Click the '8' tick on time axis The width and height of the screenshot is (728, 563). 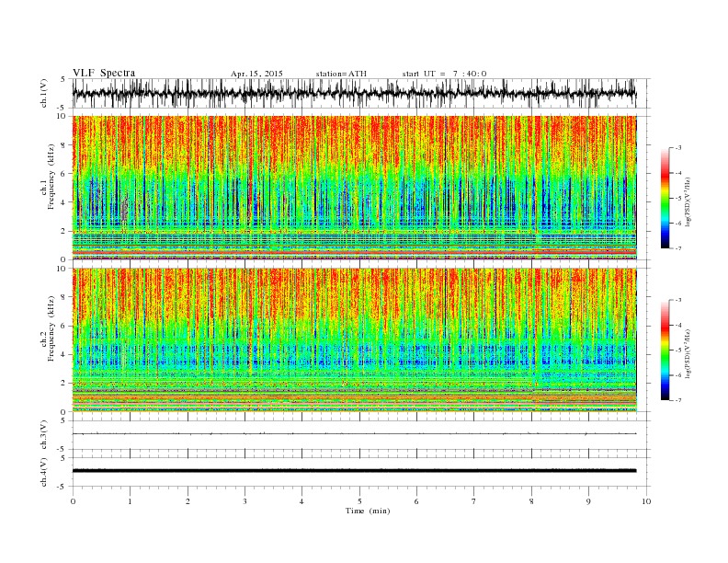[531, 501]
